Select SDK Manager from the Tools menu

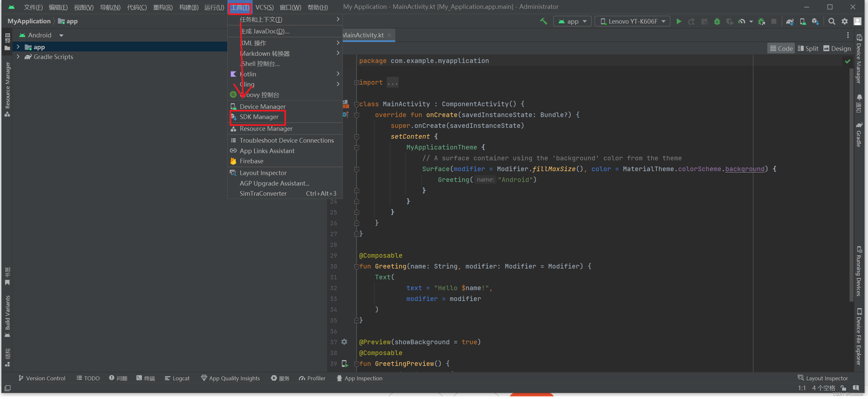[259, 117]
